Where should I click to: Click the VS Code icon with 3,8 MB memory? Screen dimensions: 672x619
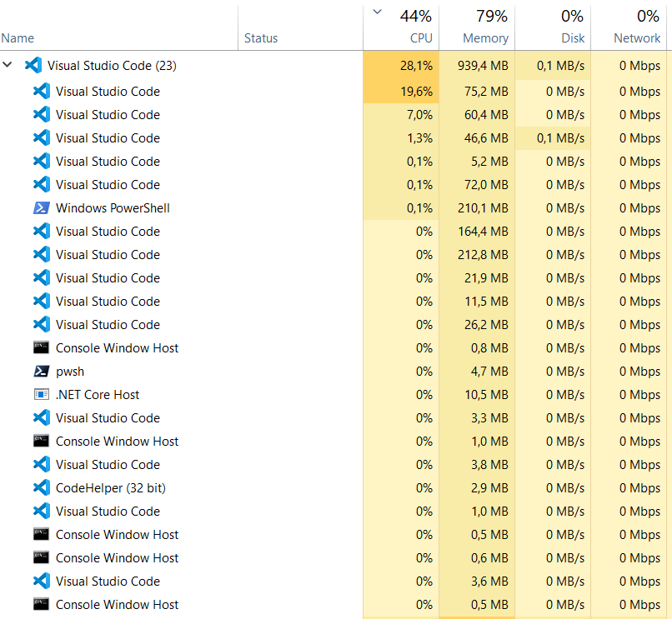point(42,465)
